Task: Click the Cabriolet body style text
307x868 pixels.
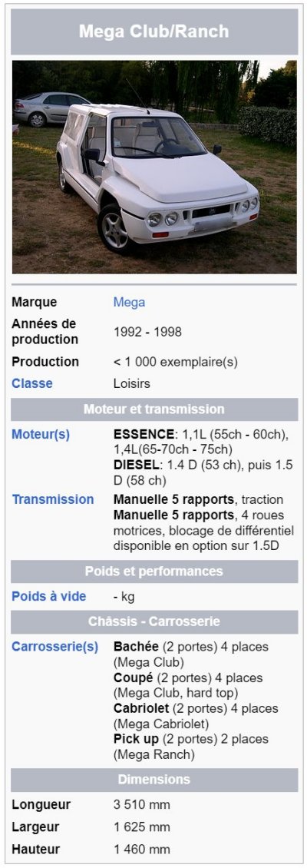Action: (x=142, y=708)
